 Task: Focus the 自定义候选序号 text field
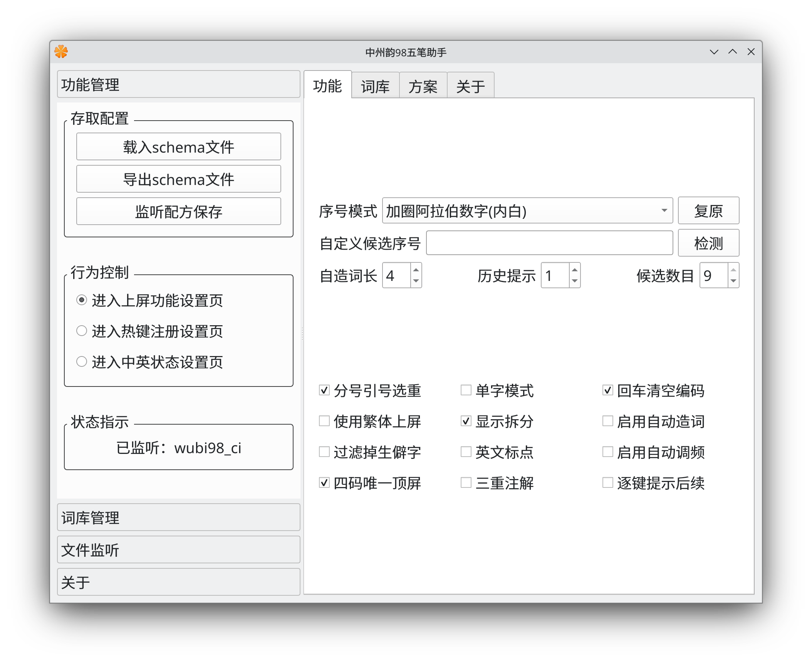(550, 243)
